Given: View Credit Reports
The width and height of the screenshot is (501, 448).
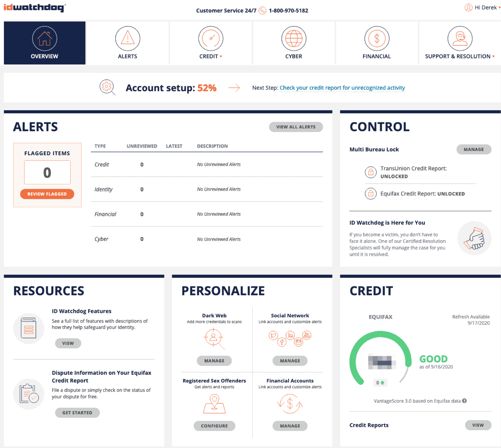Looking at the screenshot, I should [x=478, y=425].
